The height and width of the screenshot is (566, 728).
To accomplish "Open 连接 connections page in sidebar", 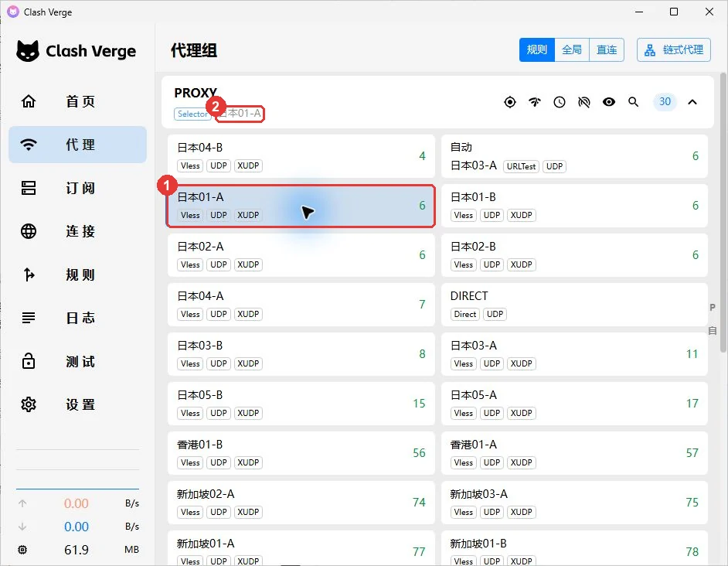I will pyautogui.click(x=77, y=231).
